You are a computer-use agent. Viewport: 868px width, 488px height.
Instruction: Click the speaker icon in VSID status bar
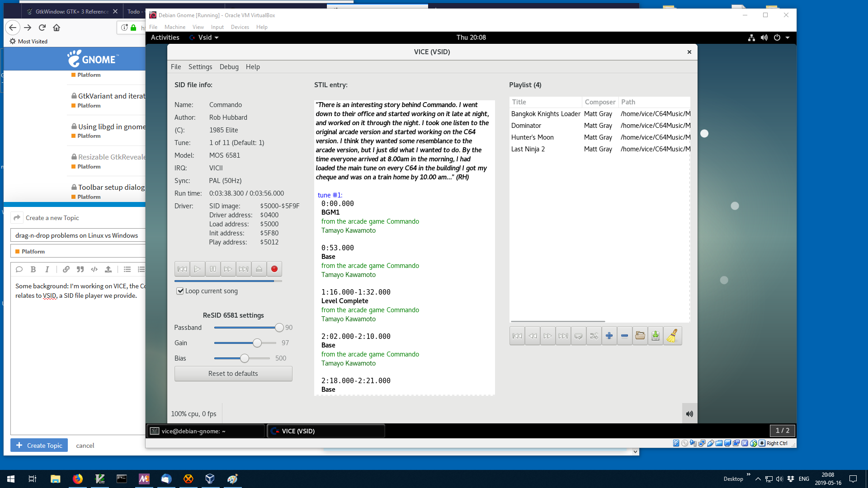click(689, 414)
